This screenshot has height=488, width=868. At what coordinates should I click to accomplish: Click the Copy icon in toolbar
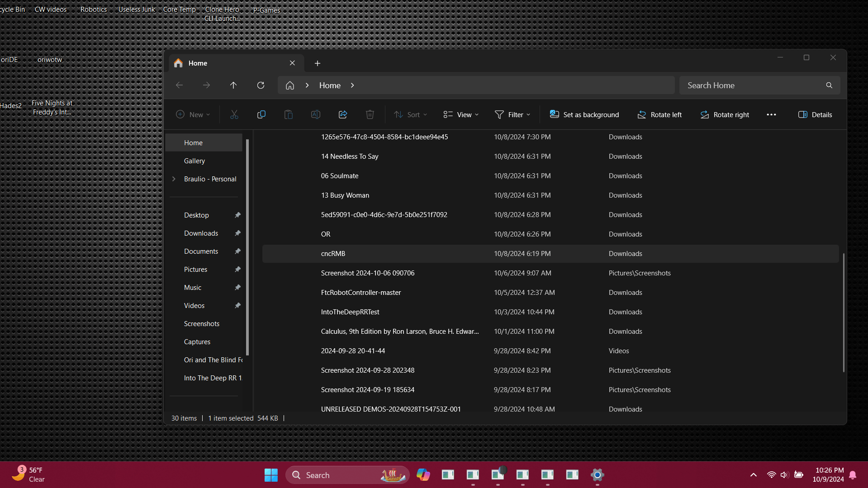point(261,115)
